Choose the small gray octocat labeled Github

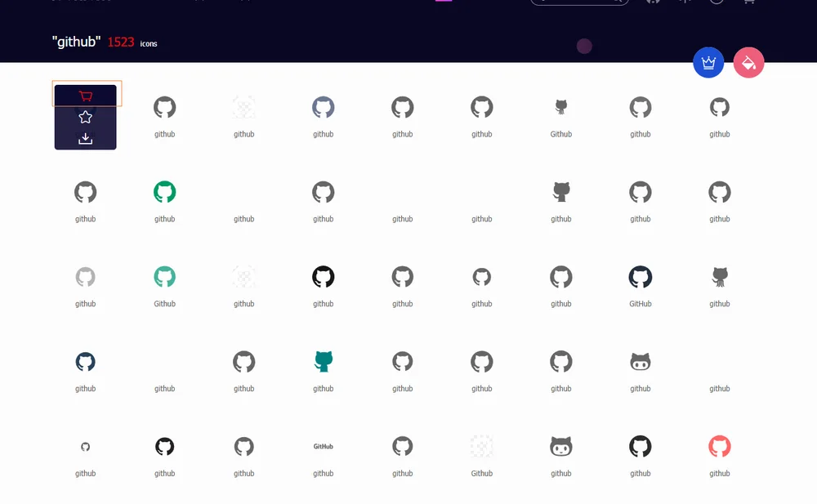point(561,107)
